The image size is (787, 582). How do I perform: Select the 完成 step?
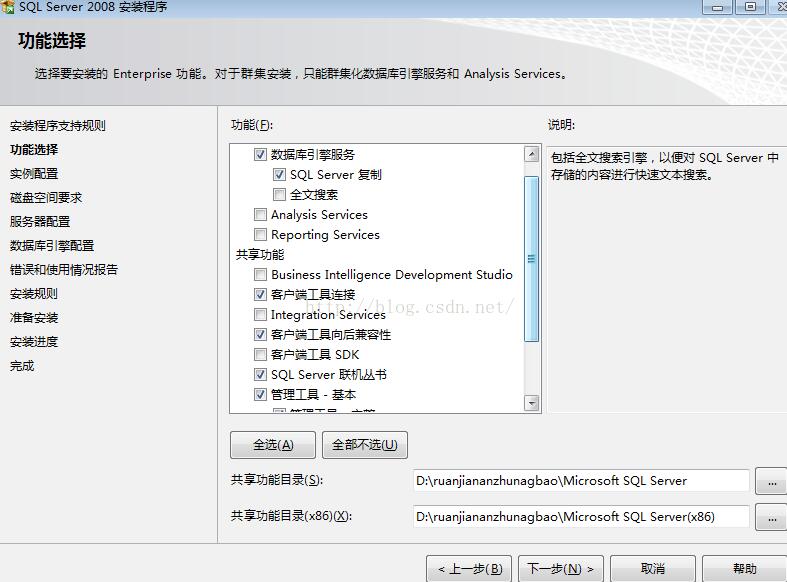pos(22,366)
